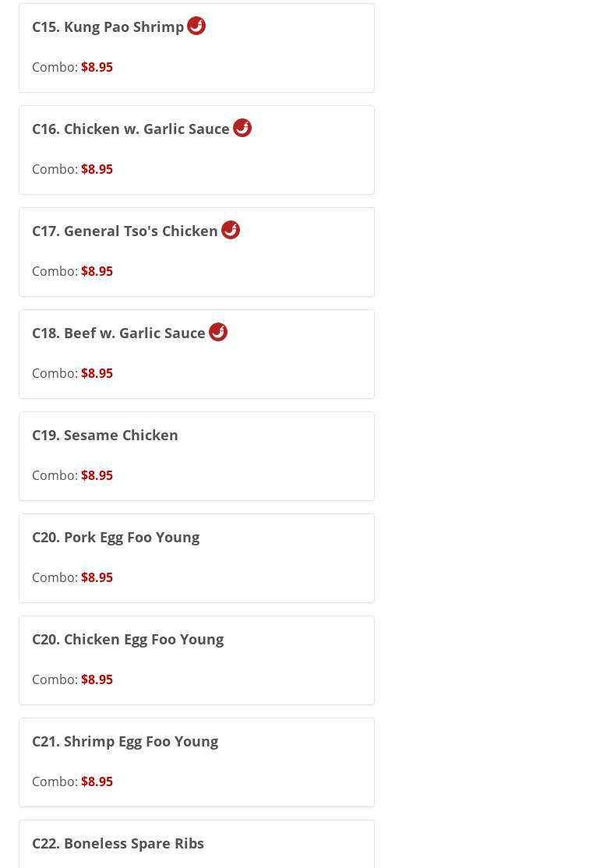Click the Combo label under Pork Egg Foo Young
Image resolution: width=600 pixels, height=868 pixels.
point(55,578)
